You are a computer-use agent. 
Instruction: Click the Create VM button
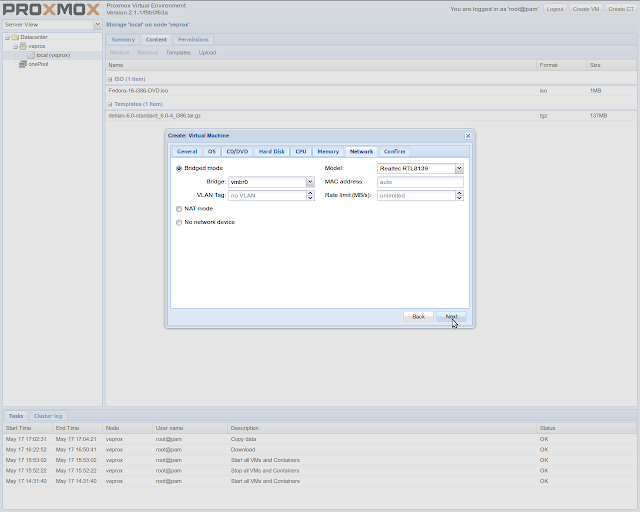586,9
